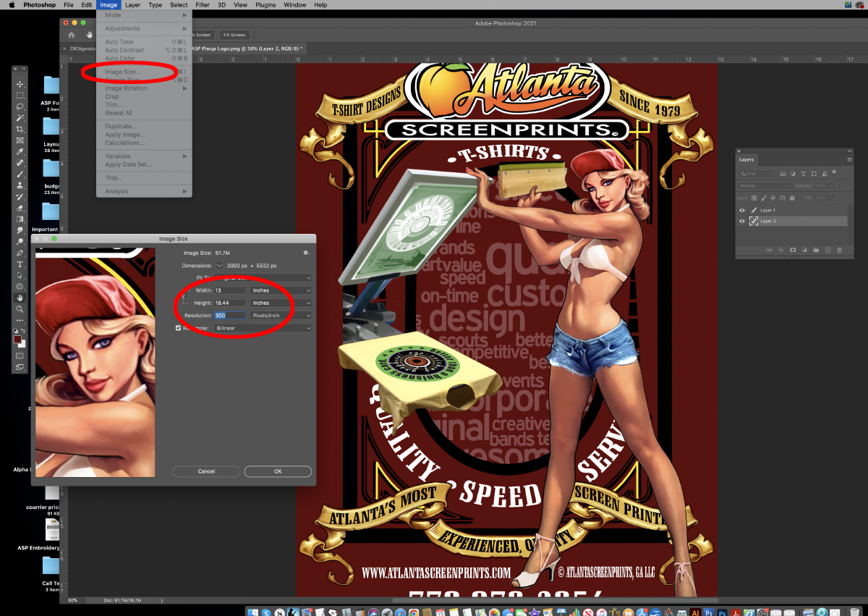Open the Width units dropdown (Inches)
Image resolution: width=868 pixels, height=616 pixels.
281,290
